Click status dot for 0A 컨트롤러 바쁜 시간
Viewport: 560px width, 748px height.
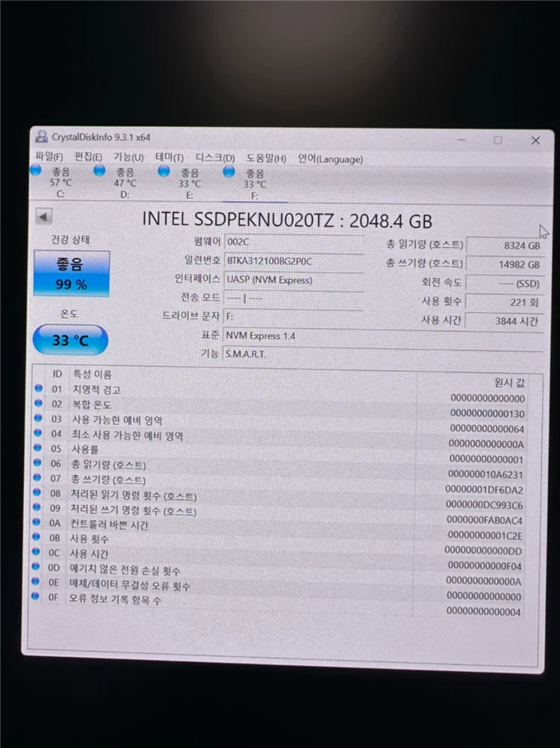37,522
